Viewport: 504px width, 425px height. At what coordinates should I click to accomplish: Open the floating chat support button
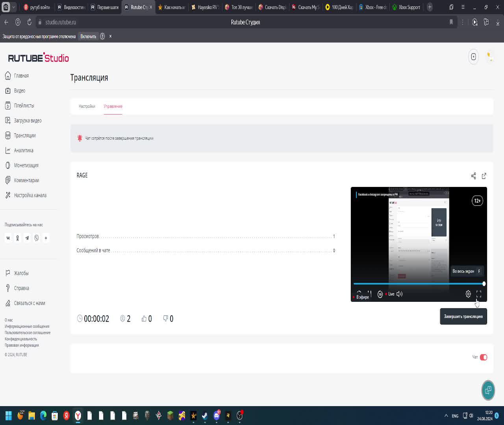click(x=488, y=390)
